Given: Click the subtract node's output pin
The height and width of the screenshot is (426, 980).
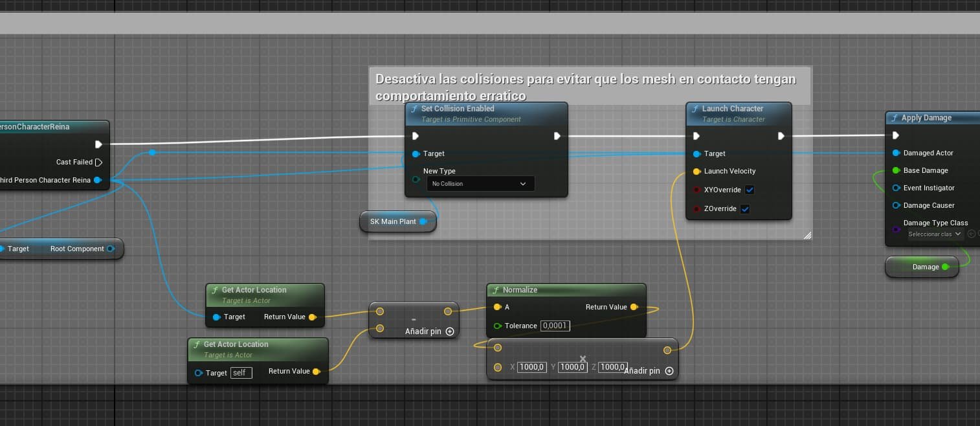Looking at the screenshot, I should click(448, 311).
